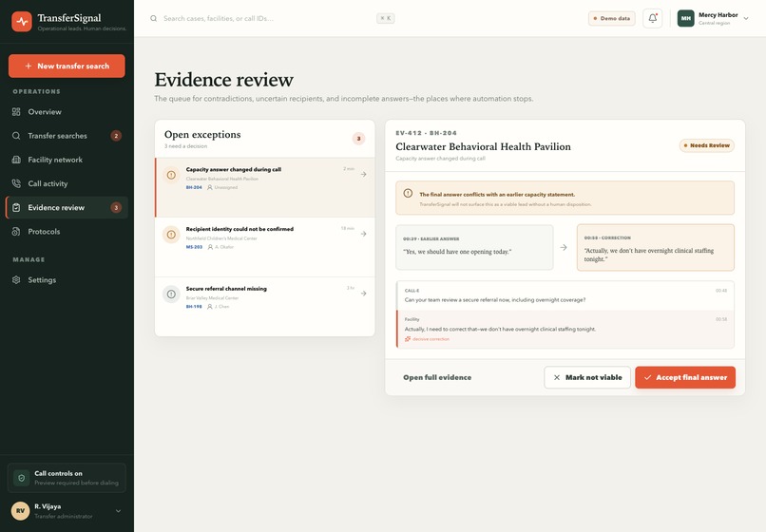The width and height of the screenshot is (766, 532).
Task: Select Secure referral channel missing exception
Action: pyautogui.click(x=265, y=307)
